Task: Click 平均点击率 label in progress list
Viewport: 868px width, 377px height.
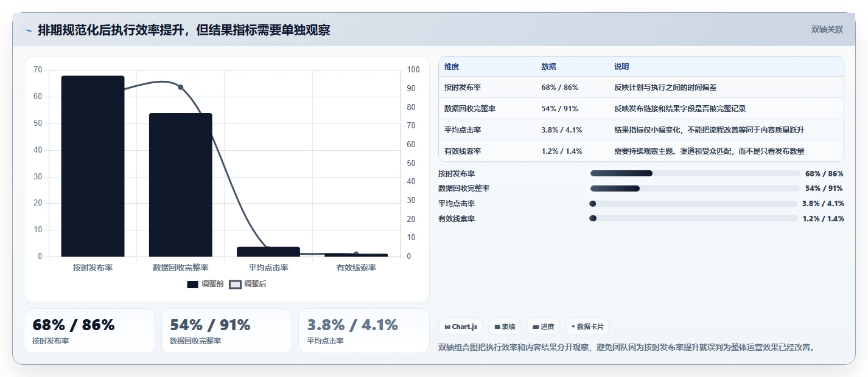Action: tap(457, 204)
